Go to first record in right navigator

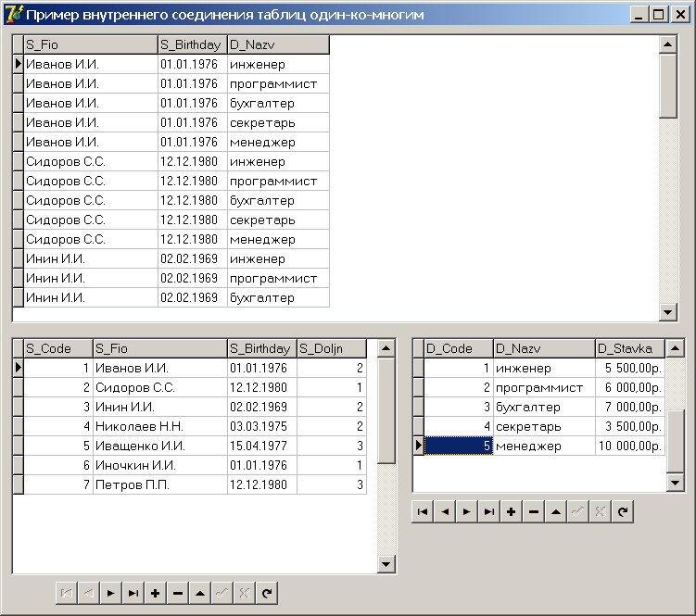(423, 511)
